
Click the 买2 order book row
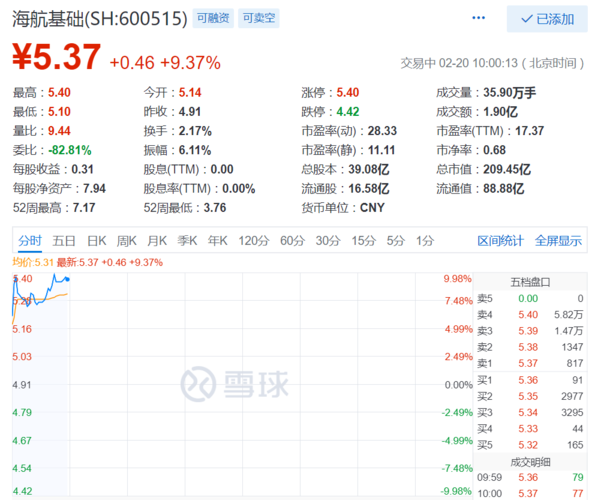coord(530,396)
